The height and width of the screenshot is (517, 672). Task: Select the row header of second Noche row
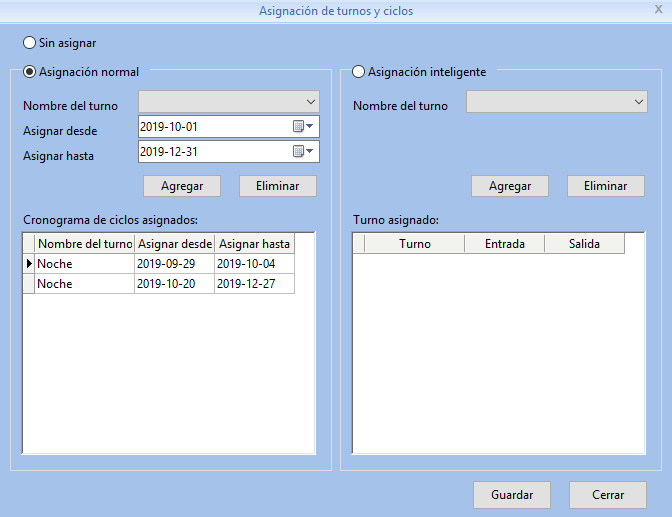coord(29,284)
